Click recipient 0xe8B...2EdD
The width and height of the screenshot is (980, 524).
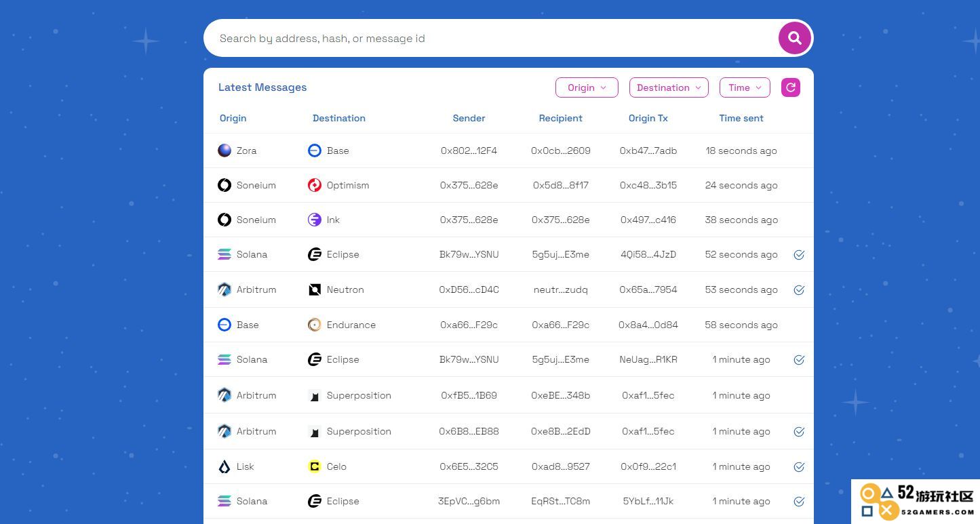coord(560,431)
